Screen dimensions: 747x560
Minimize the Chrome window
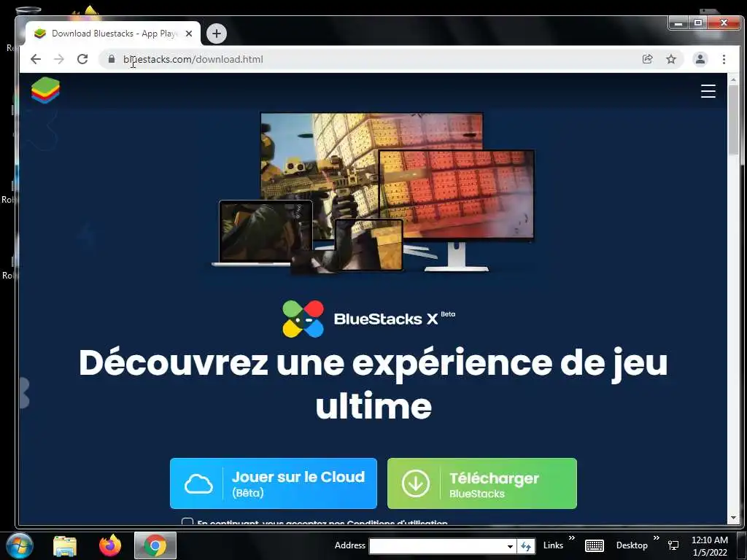click(x=678, y=23)
